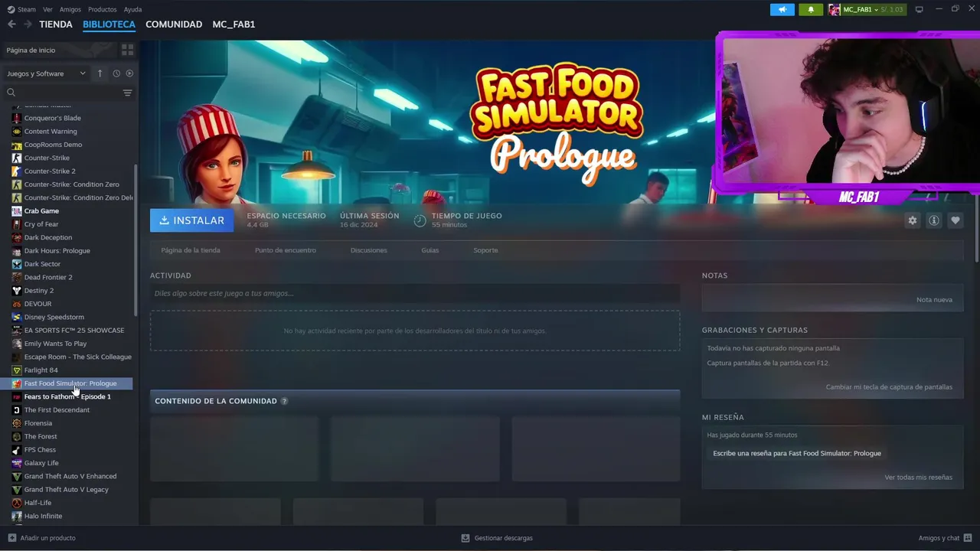Open the Discusiones link
This screenshot has width=980, height=551.
369,250
